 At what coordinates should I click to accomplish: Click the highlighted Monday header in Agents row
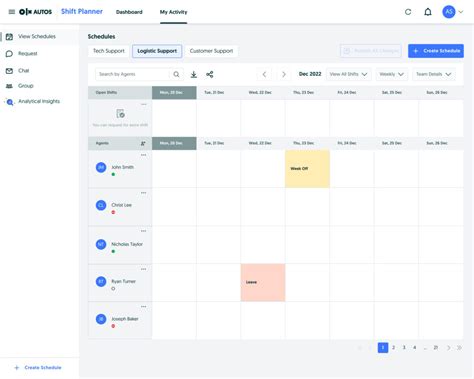(x=174, y=143)
